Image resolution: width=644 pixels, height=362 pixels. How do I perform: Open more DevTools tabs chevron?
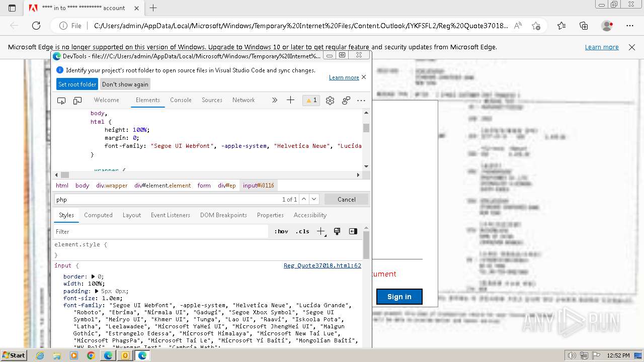(x=275, y=100)
